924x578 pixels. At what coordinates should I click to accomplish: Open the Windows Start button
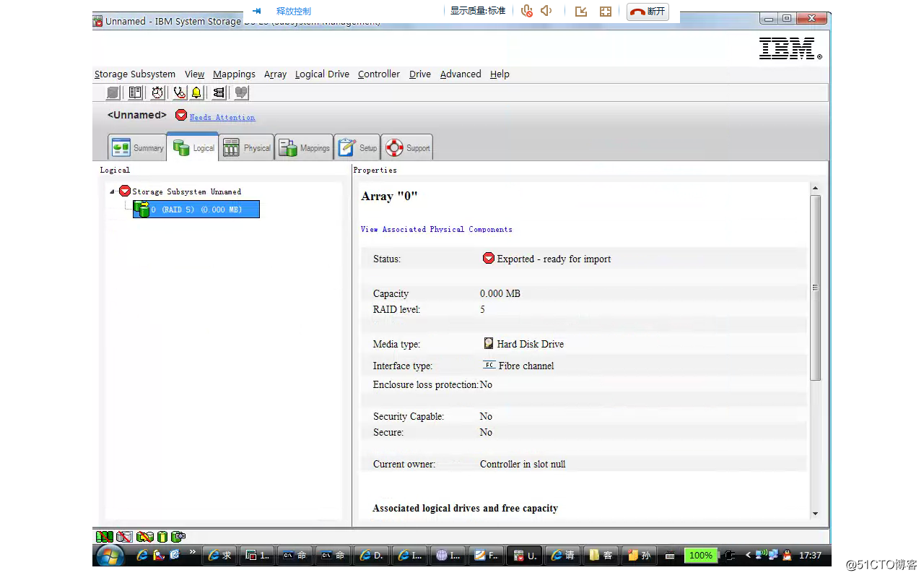pyautogui.click(x=110, y=556)
